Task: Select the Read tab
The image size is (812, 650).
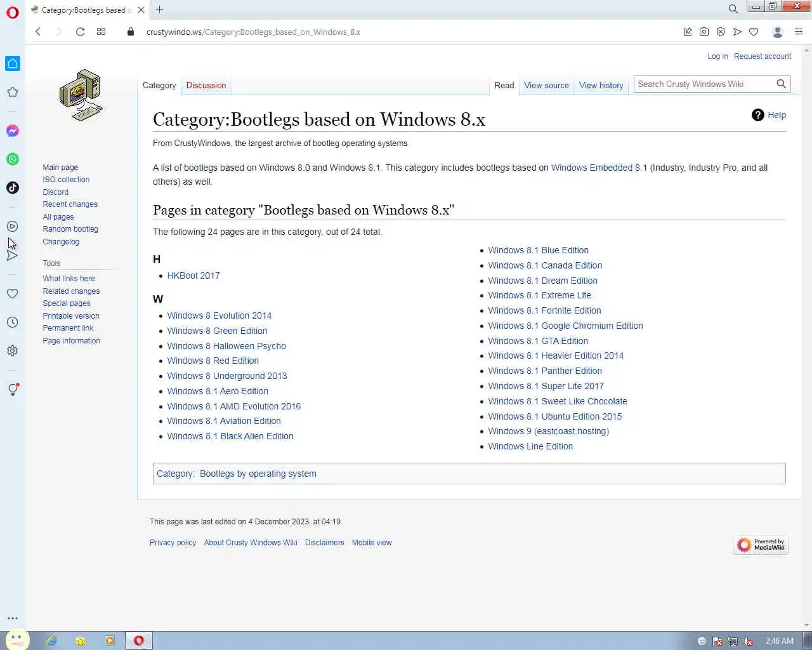Action: pos(504,86)
